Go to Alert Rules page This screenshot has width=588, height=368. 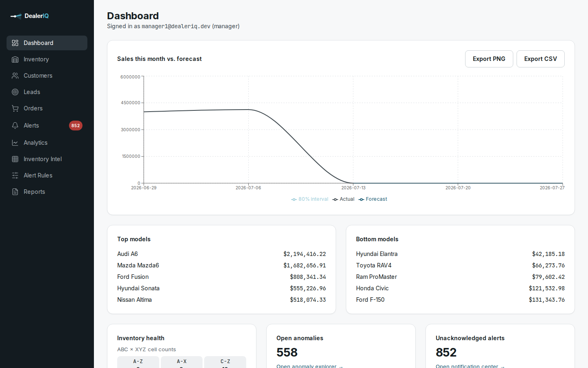coord(47,175)
